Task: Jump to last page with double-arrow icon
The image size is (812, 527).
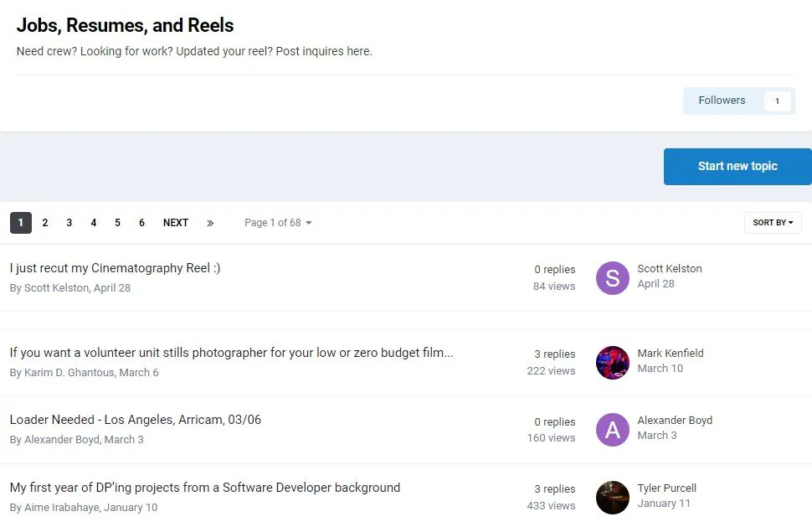Action: coord(210,223)
